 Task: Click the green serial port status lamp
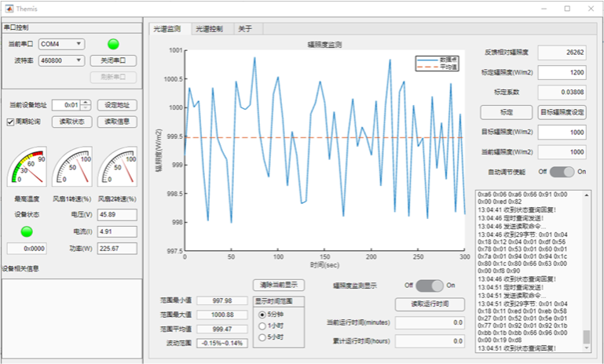coord(113,44)
